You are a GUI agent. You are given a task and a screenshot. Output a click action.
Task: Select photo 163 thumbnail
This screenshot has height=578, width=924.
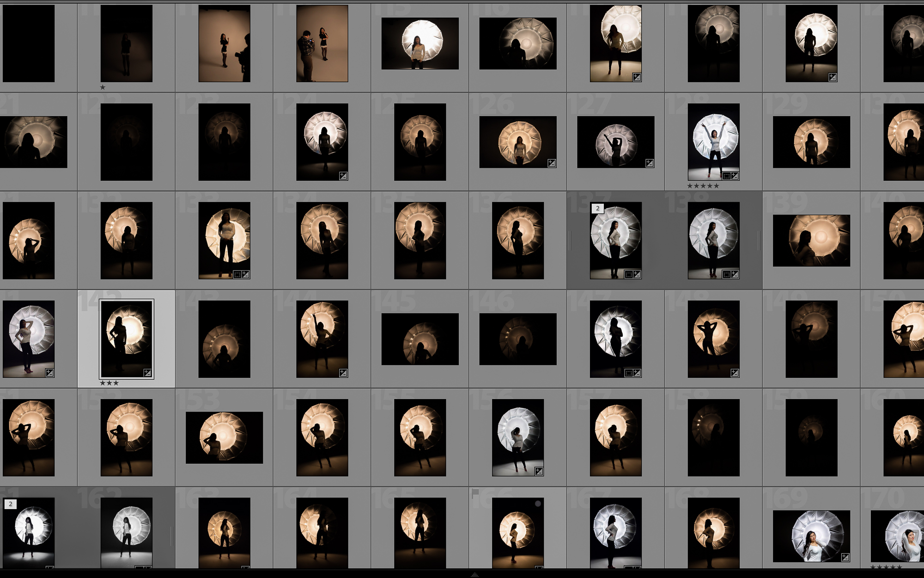click(225, 533)
